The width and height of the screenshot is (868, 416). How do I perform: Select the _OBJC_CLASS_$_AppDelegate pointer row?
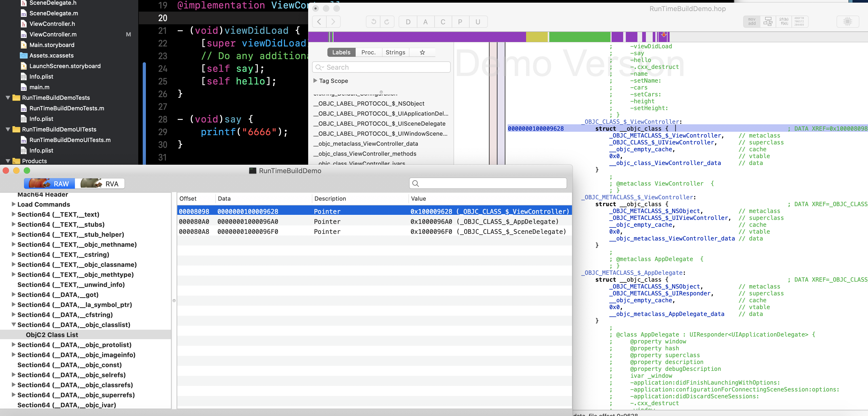(374, 221)
